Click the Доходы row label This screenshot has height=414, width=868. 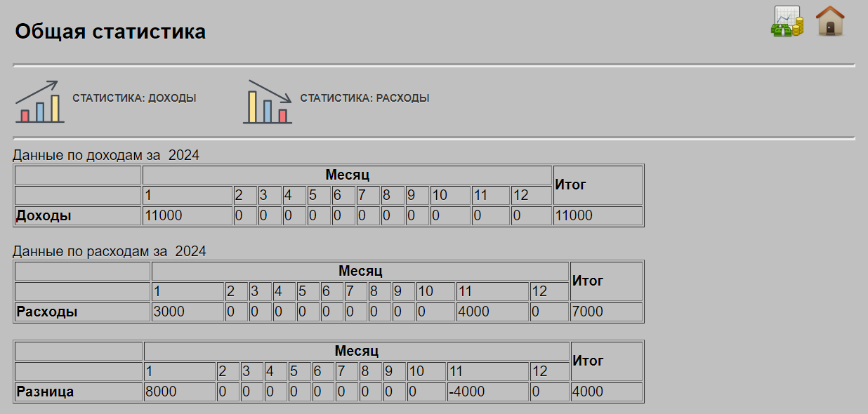[44, 215]
